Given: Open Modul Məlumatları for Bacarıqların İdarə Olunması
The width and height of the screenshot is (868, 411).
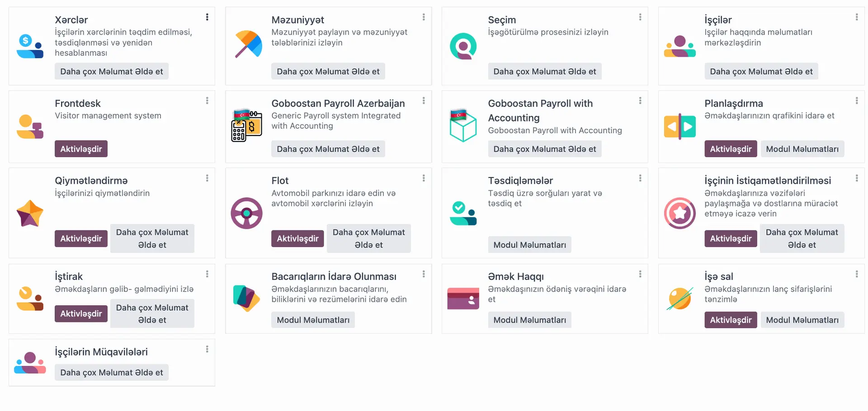Looking at the screenshot, I should coord(313,320).
